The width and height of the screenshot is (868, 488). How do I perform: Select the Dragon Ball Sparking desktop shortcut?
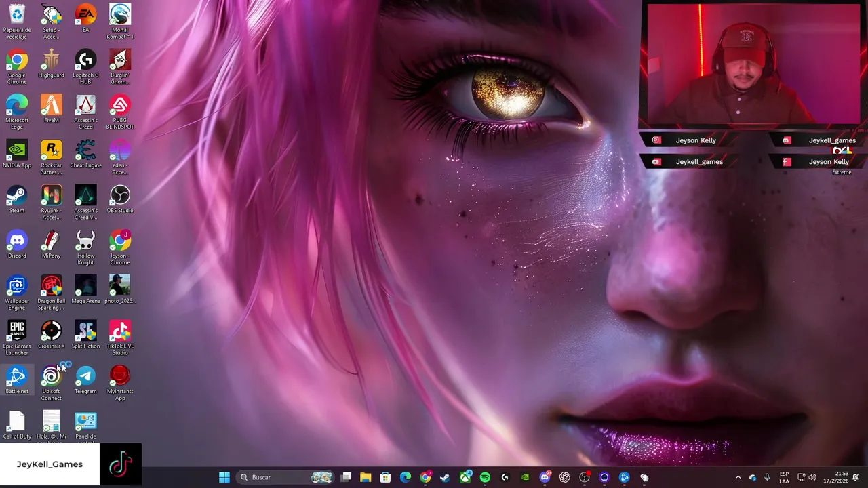(51, 293)
